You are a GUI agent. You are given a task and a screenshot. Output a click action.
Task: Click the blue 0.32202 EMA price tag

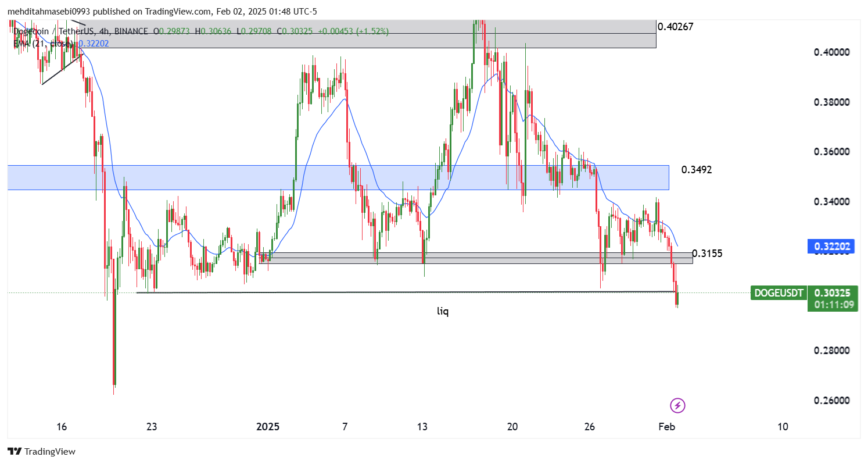833,247
